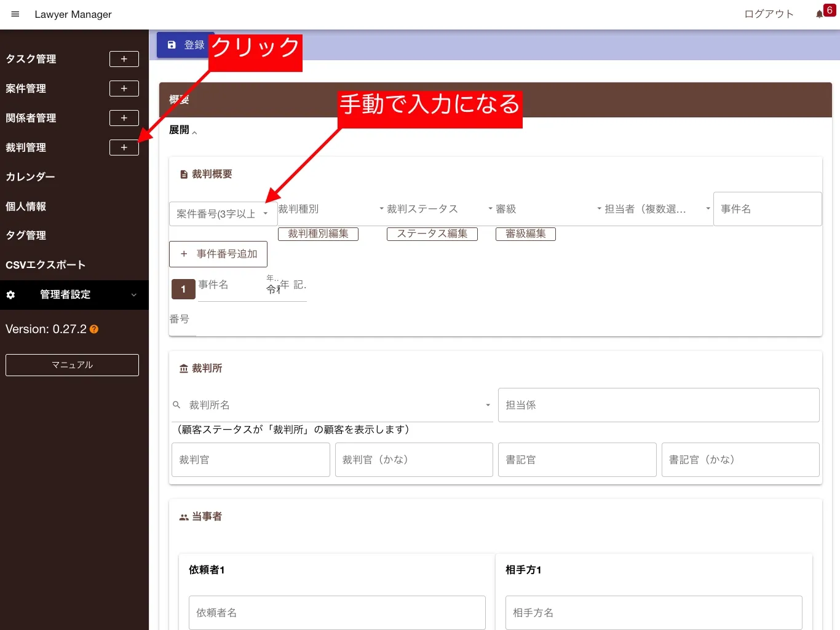Expand the 管理者設定 section
Viewport: 840px width, 630px height.
click(74, 295)
